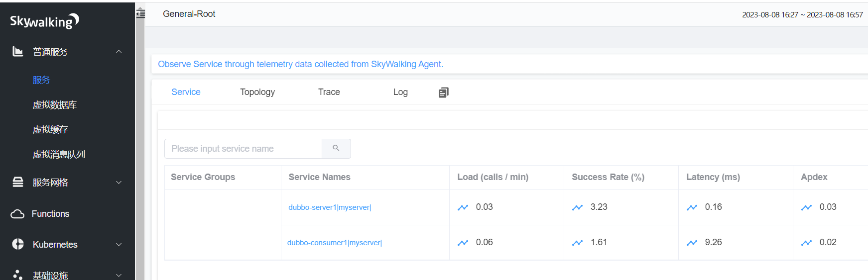Click the search magnifier button

coord(336,148)
